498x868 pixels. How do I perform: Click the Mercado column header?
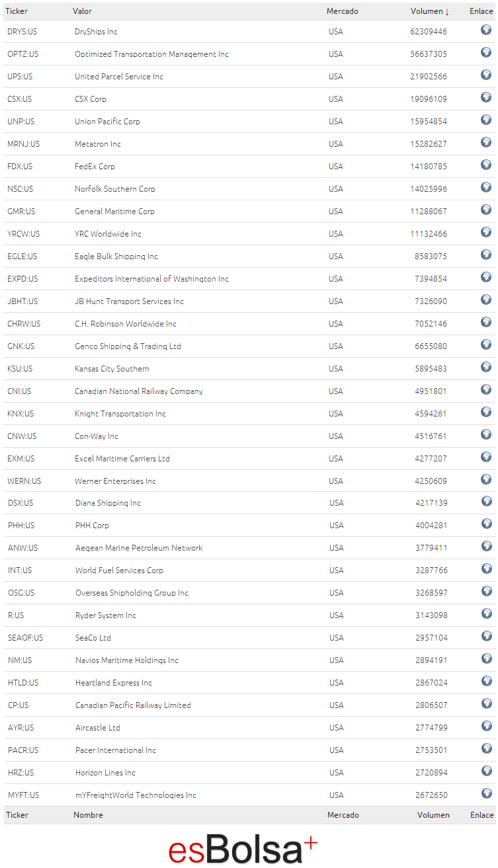click(x=343, y=11)
